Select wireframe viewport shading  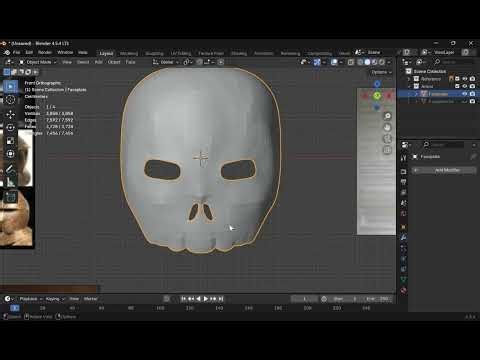360,62
